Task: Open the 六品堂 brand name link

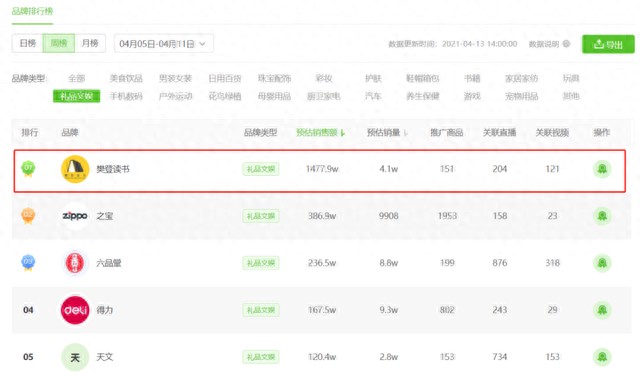Action: [109, 263]
